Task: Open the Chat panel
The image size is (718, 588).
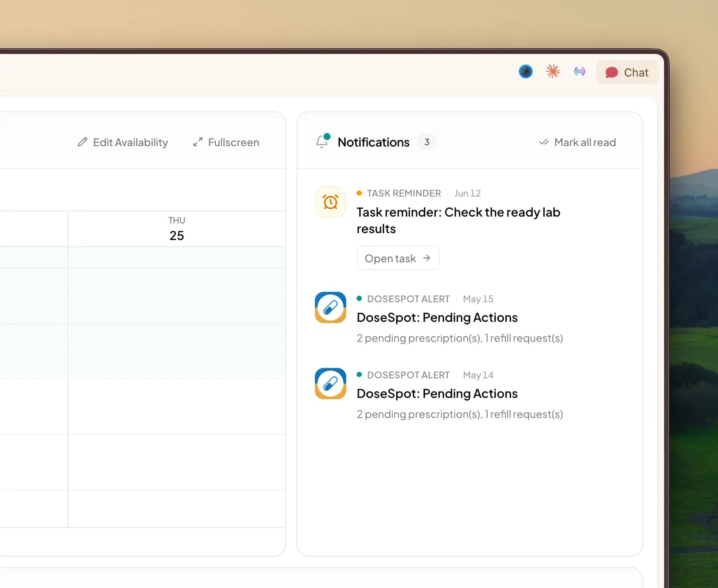Action: tap(627, 72)
